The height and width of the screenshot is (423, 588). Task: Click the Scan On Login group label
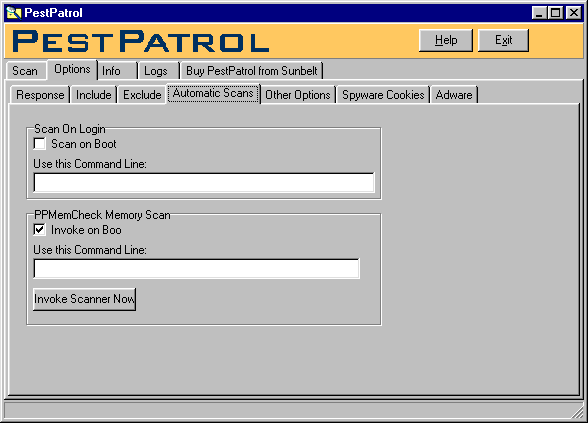click(x=70, y=129)
